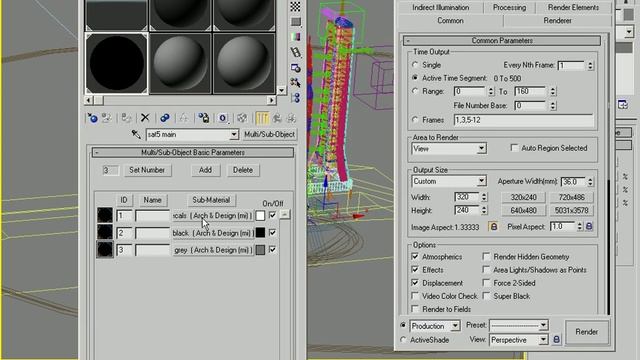
Task: Click the lock icon beside Perspective view
Action: tap(556, 339)
